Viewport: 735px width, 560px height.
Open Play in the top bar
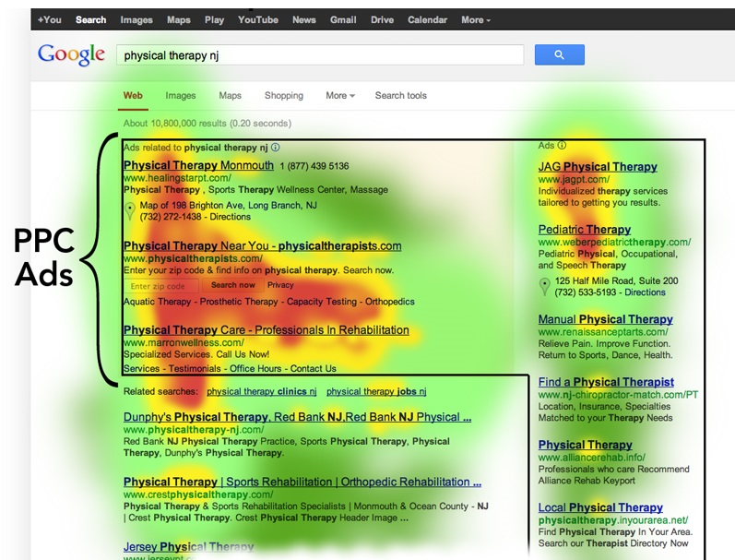(214, 20)
